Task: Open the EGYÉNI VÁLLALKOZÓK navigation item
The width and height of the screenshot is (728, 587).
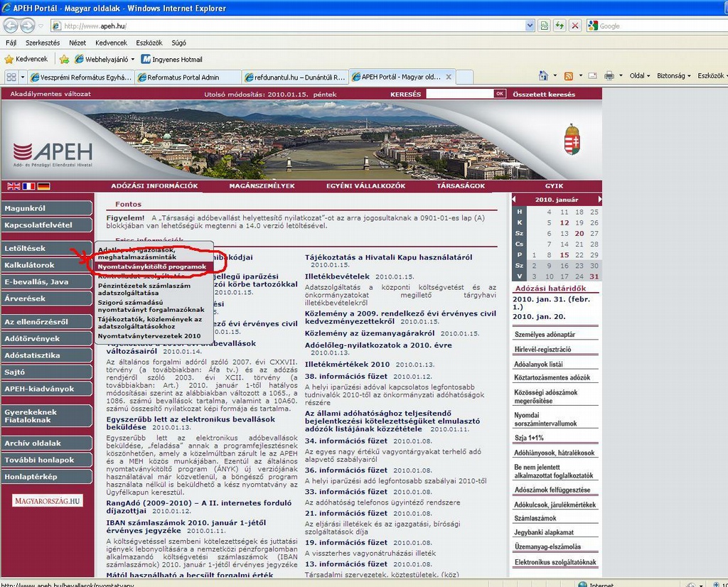Action: [x=366, y=186]
